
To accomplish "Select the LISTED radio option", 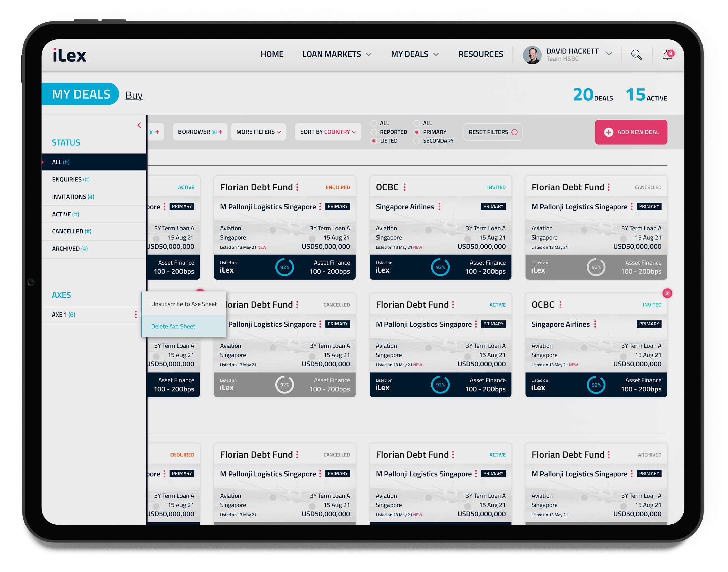I will [x=373, y=141].
